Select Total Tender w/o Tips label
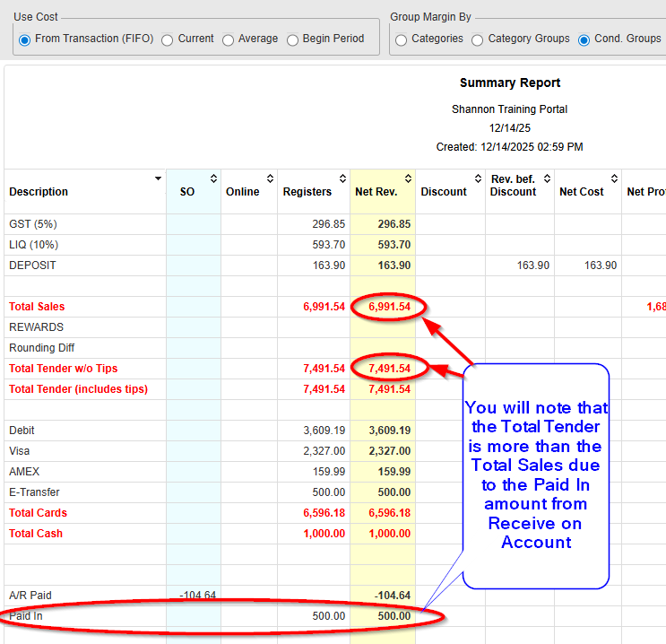Image resolution: width=666 pixels, height=644 pixels. tap(64, 369)
